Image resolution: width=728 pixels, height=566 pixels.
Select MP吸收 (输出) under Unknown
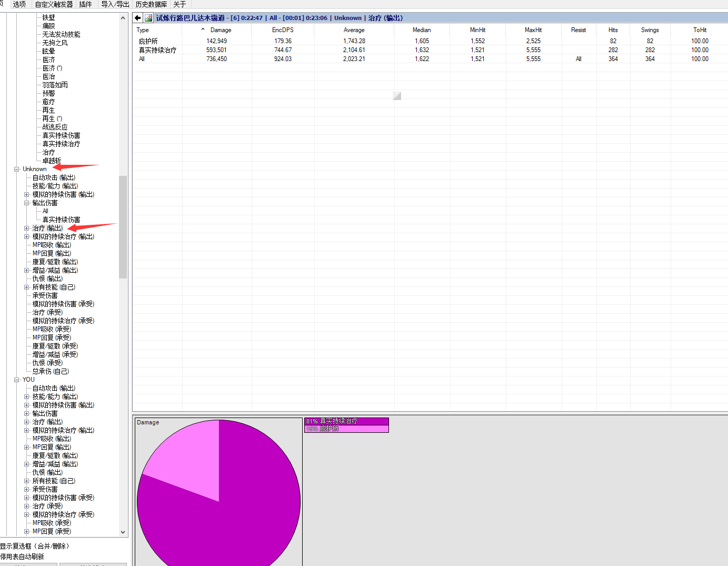(52, 245)
